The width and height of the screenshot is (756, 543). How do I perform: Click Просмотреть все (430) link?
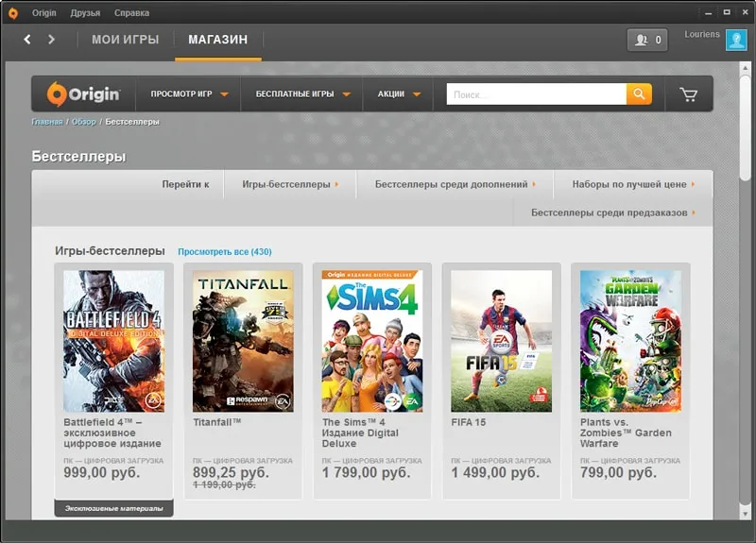click(x=225, y=251)
